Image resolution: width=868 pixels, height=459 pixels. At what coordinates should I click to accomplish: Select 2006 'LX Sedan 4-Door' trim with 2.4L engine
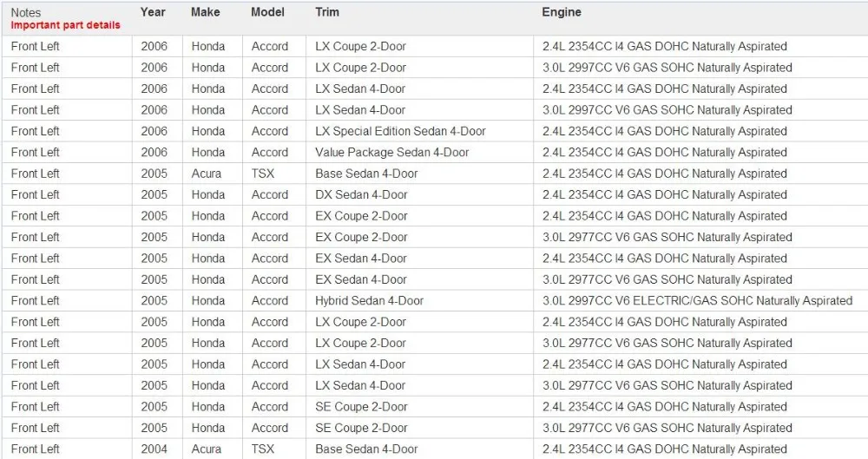[360, 89]
